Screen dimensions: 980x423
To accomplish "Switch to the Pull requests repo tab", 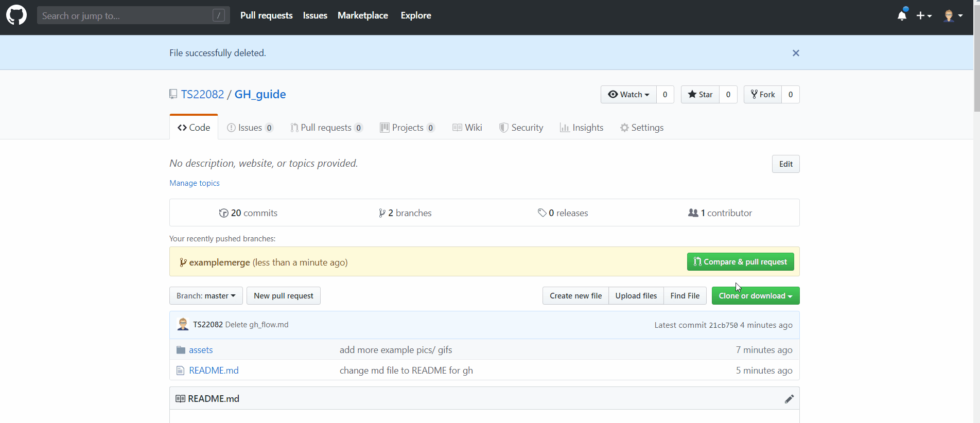I will pyautogui.click(x=326, y=127).
